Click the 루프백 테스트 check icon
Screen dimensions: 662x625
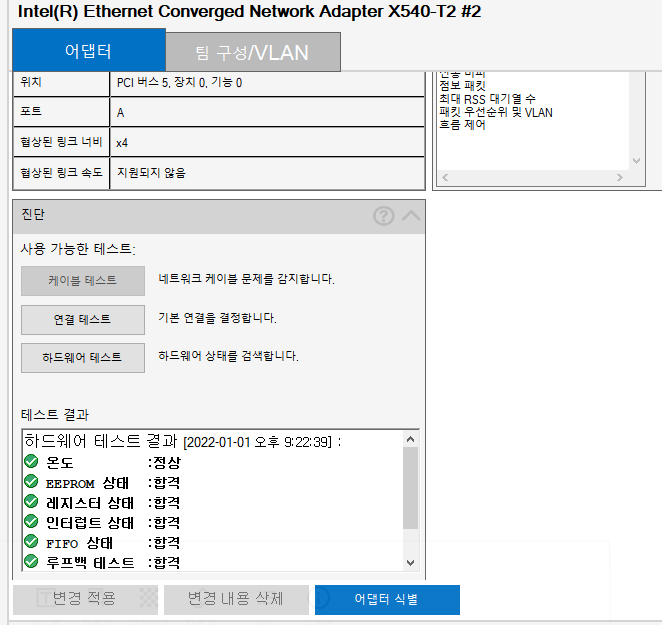click(x=31, y=562)
